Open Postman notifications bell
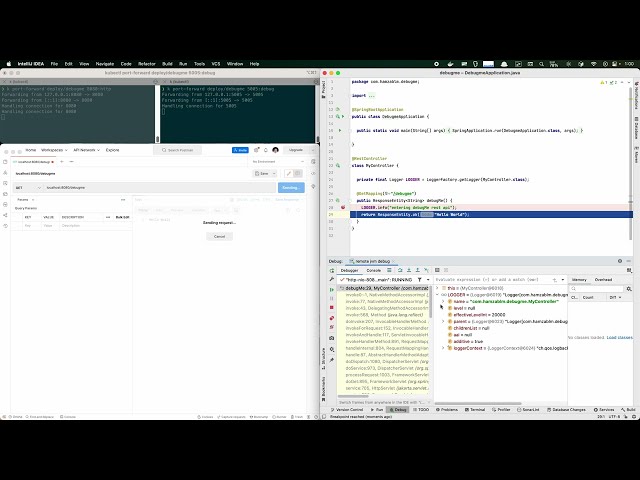Viewport: 640px width, 480px height. point(266,150)
